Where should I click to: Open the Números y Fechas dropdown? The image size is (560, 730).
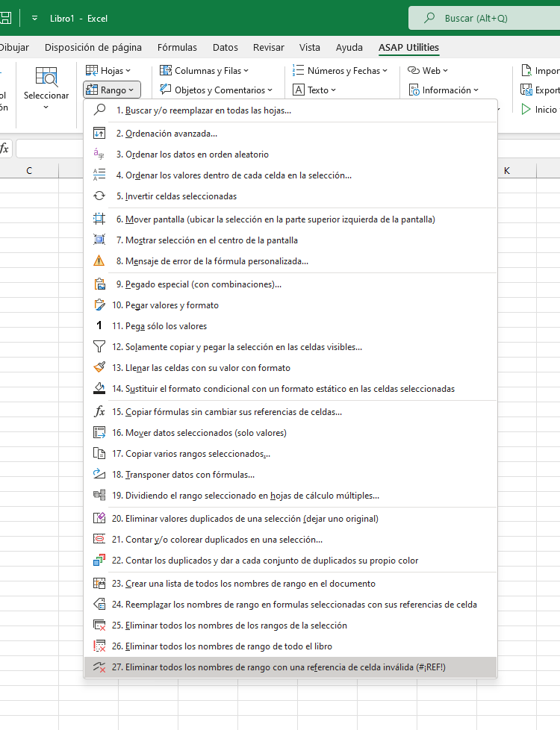340,71
